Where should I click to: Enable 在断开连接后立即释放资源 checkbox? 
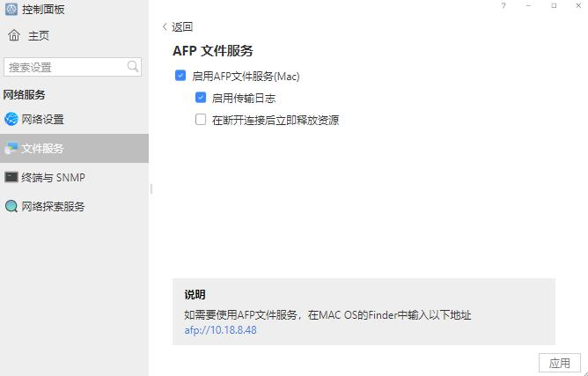[201, 120]
